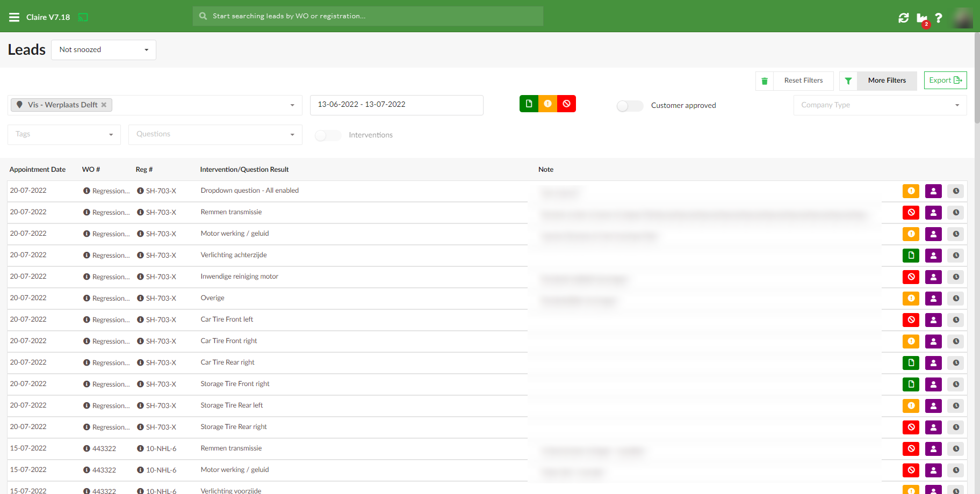Viewport: 980px width, 494px height.
Task: Click the Appointment Date column header
Action: click(38, 170)
